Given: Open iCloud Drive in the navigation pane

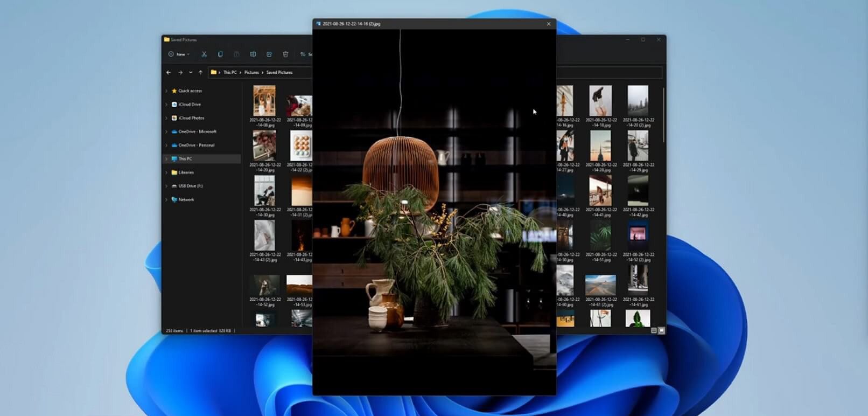Looking at the screenshot, I should (190, 105).
